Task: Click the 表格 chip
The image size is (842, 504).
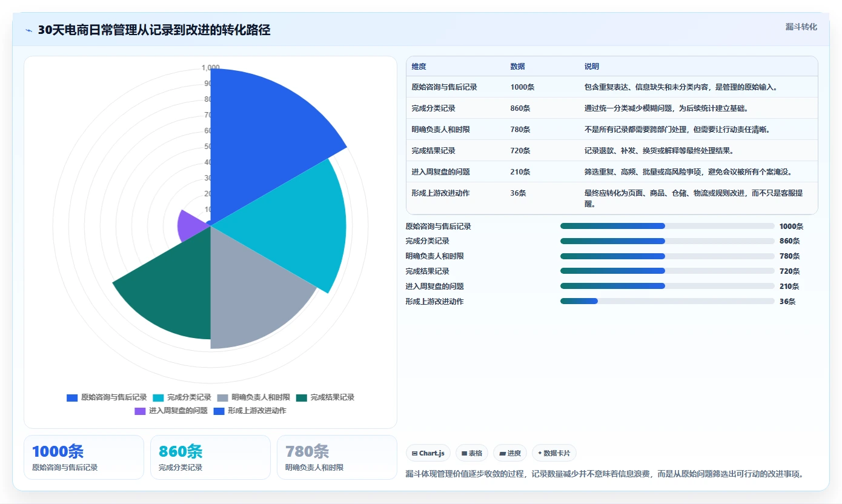Action: tap(472, 453)
